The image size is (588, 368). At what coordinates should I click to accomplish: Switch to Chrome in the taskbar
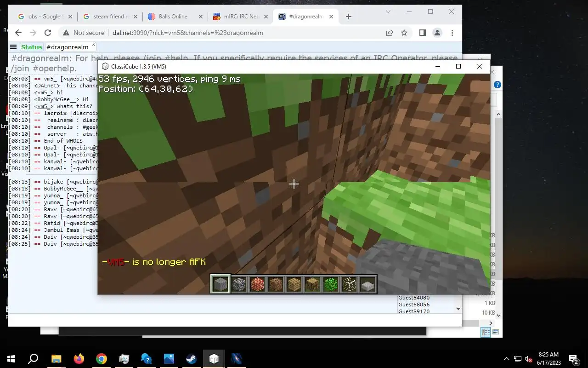[x=102, y=359]
